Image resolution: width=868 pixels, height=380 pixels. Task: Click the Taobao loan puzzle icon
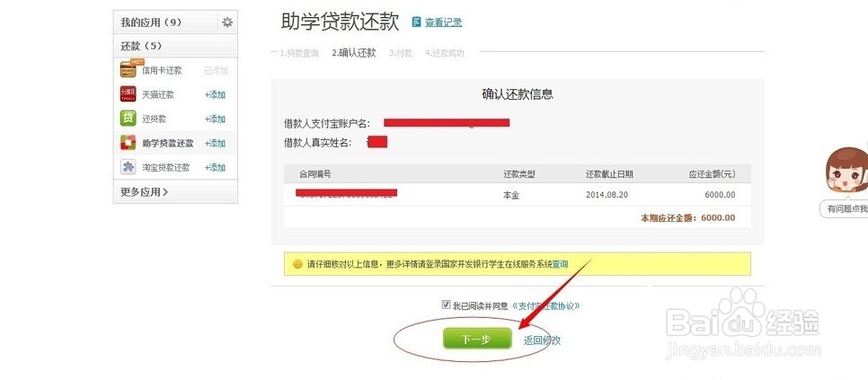128,167
